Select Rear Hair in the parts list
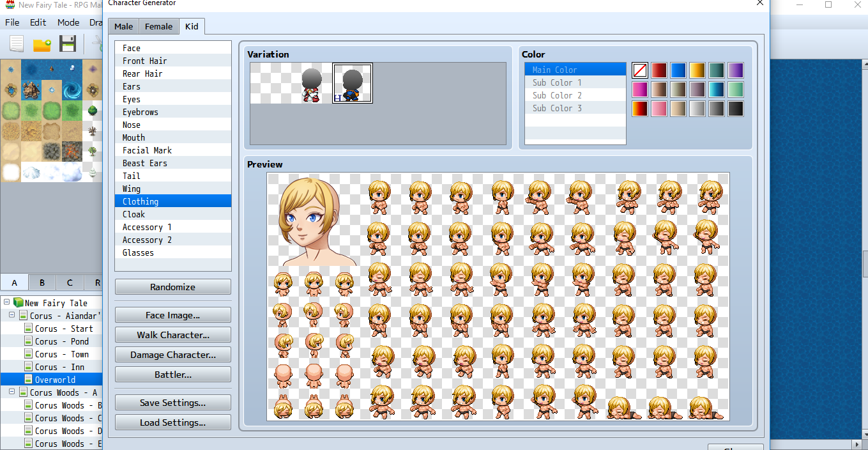 coord(173,74)
